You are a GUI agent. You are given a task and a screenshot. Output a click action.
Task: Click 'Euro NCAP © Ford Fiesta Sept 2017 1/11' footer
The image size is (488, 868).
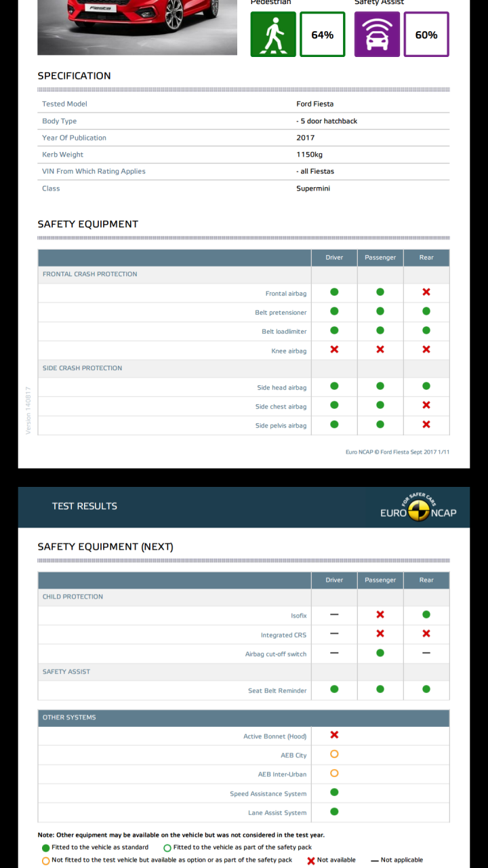point(397,452)
